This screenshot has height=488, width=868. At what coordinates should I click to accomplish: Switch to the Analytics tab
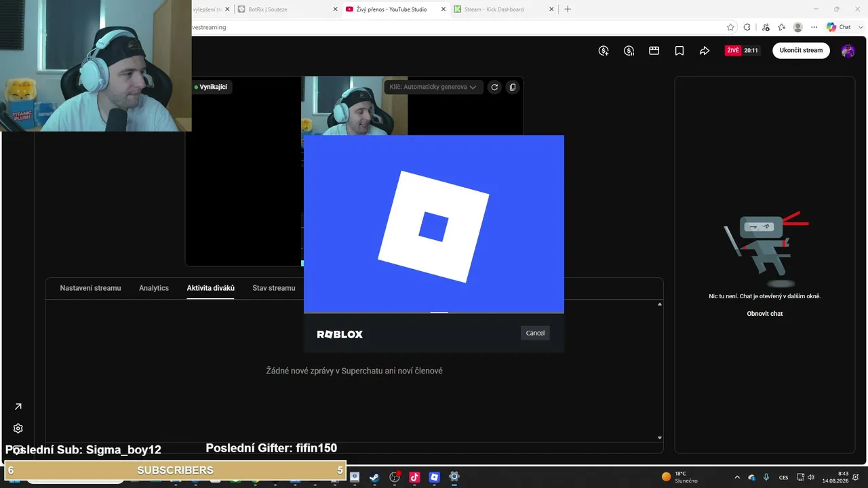click(154, 288)
